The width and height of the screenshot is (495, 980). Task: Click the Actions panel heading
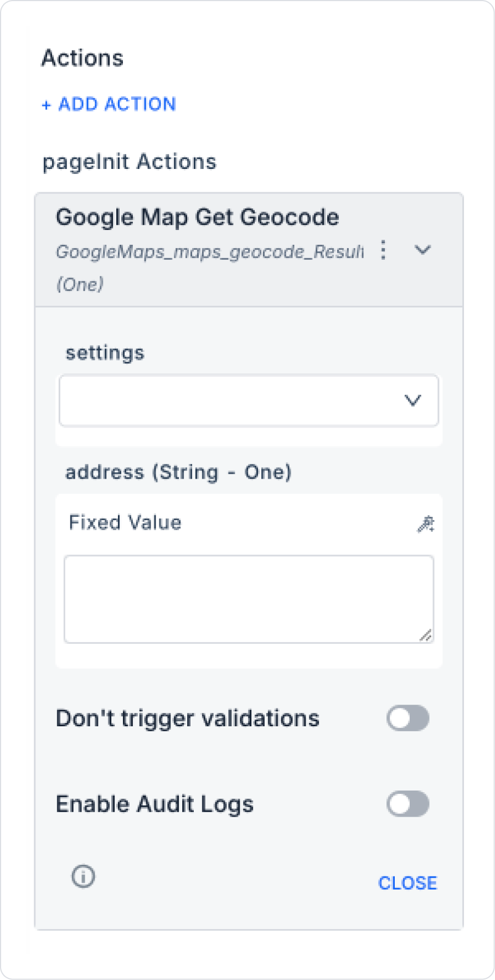point(82,58)
